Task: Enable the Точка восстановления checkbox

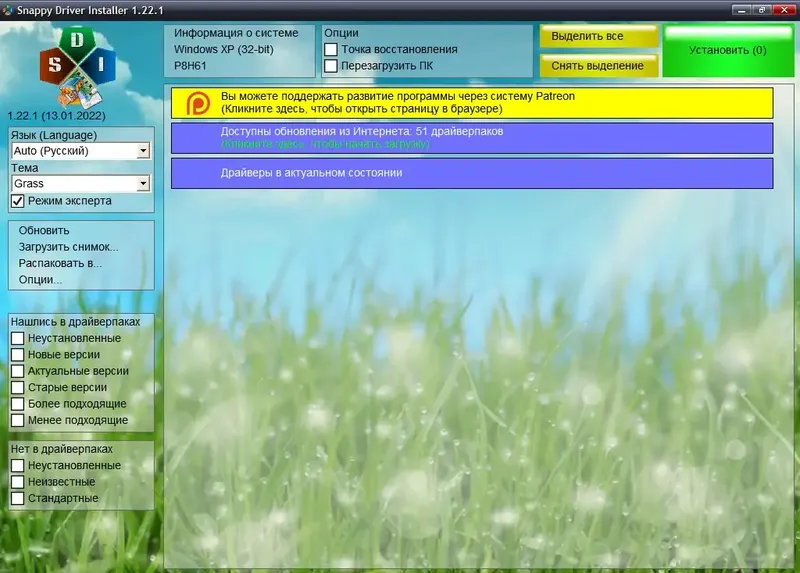Action: coord(331,49)
